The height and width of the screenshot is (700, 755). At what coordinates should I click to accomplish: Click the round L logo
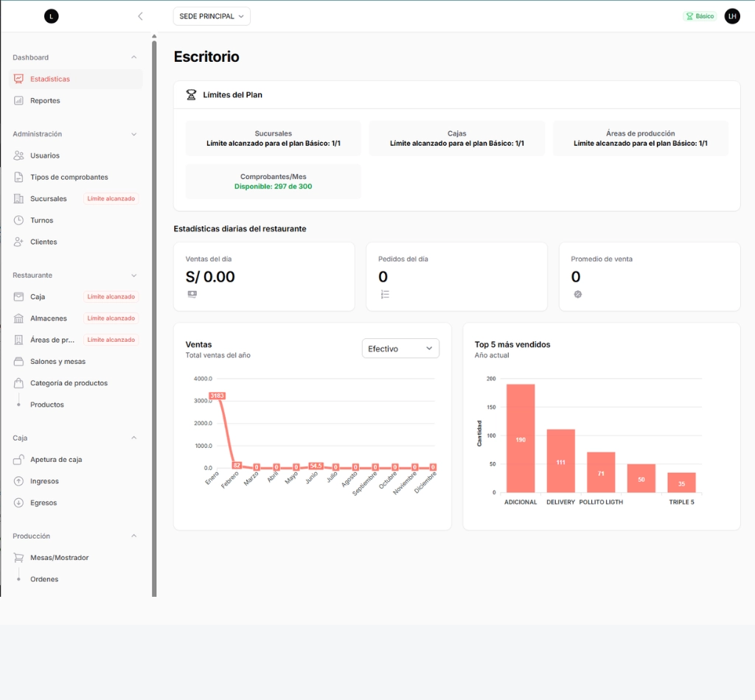(x=52, y=16)
